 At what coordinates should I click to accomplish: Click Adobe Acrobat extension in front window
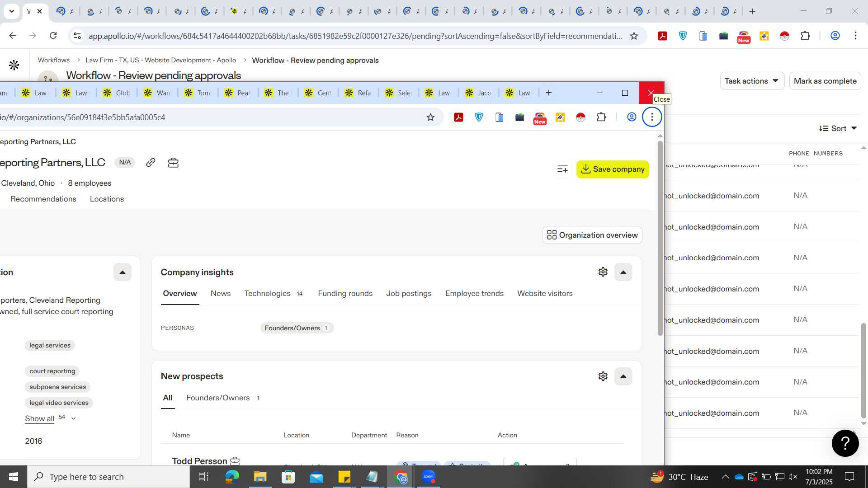(x=458, y=117)
